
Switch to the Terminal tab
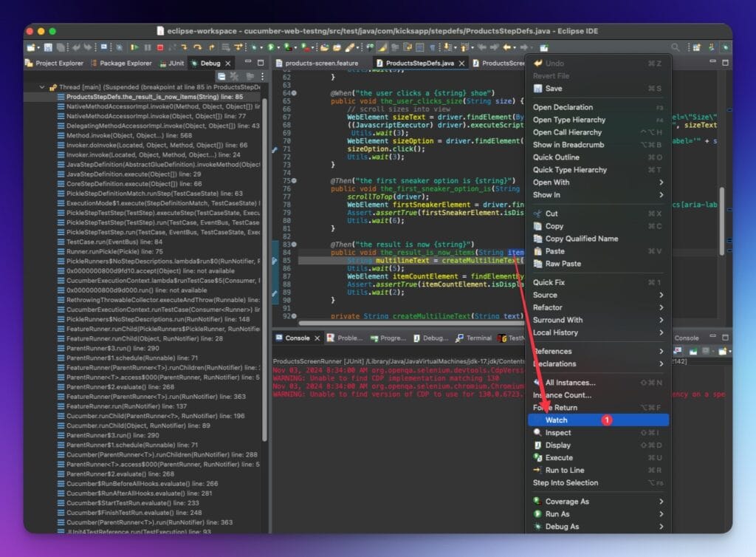(x=473, y=338)
